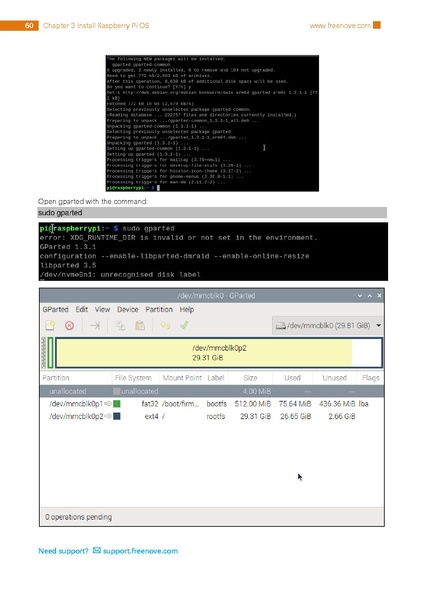Select the unallocated partition row

[212, 391]
